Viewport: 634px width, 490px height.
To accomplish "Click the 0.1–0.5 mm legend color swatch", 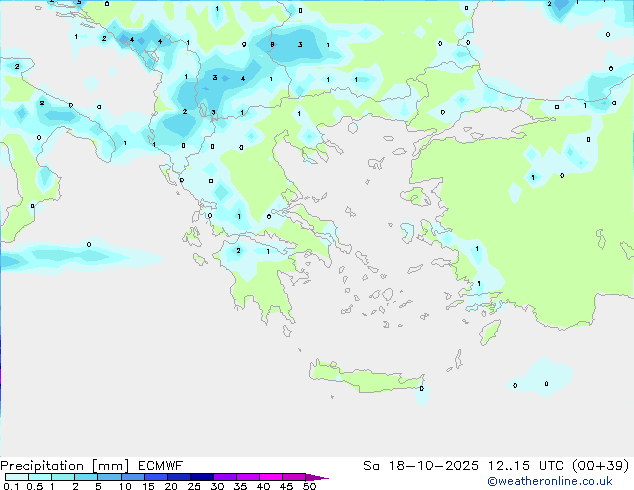I will coord(17,477).
